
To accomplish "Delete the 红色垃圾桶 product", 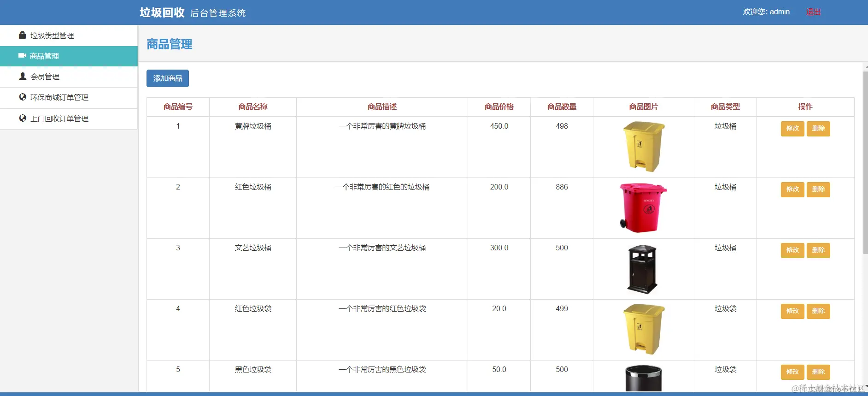I will (818, 189).
